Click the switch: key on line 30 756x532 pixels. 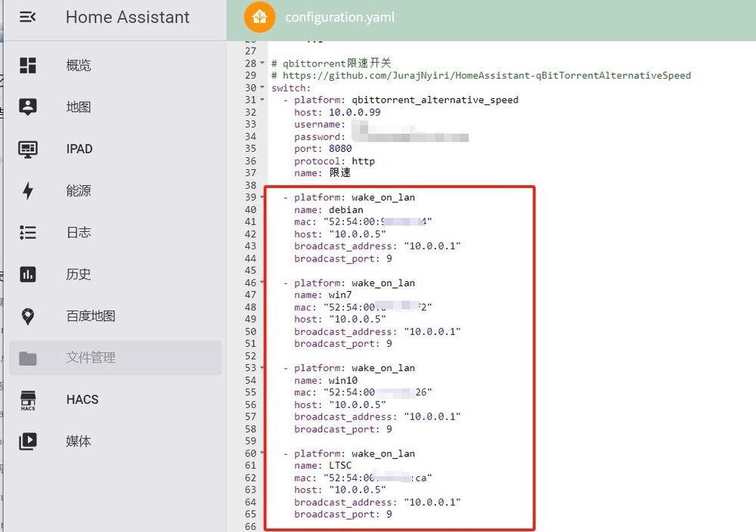pyautogui.click(x=291, y=88)
